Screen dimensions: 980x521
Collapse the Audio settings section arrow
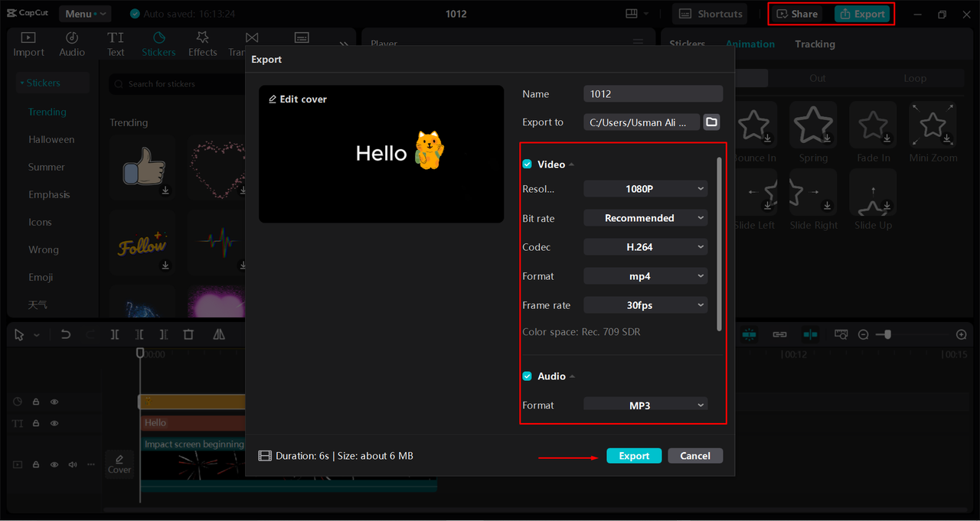(573, 377)
